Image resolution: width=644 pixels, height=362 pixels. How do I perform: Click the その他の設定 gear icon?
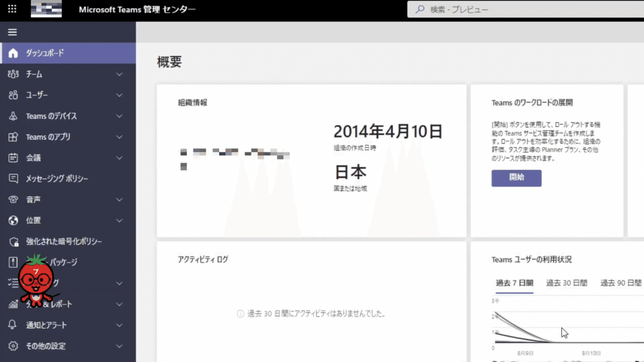(13, 346)
